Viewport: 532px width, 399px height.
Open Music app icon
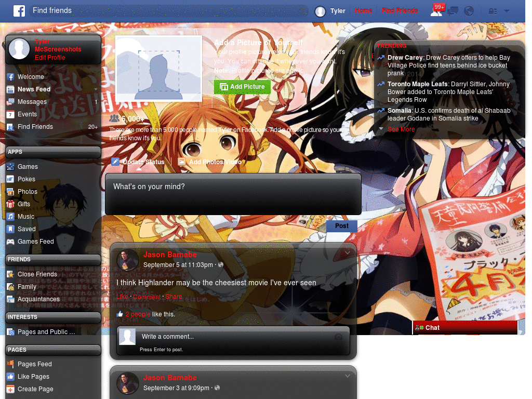10,217
